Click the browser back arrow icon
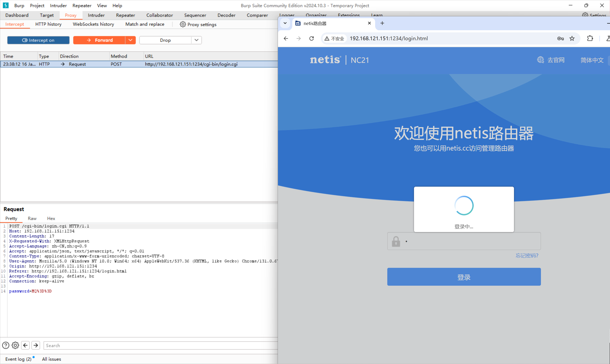 pyautogui.click(x=286, y=39)
